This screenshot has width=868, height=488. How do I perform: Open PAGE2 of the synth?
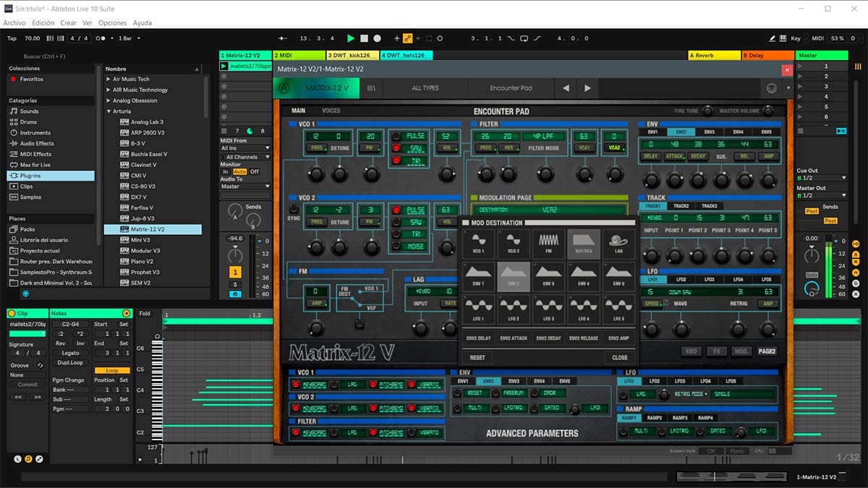click(767, 351)
